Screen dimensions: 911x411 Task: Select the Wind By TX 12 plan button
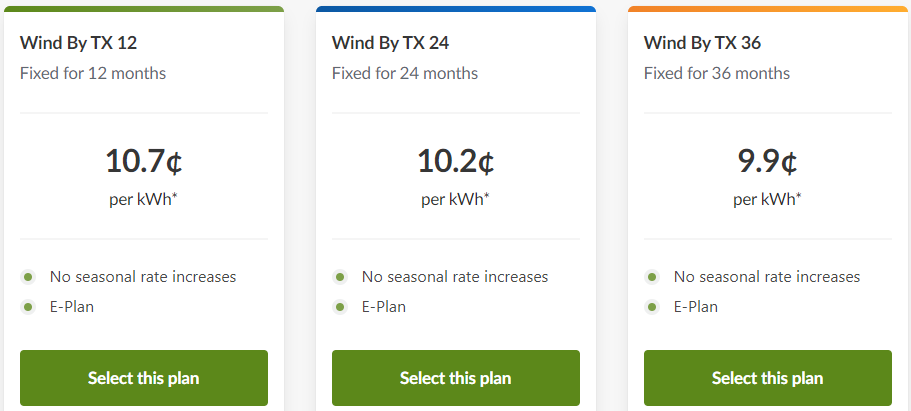(x=144, y=378)
